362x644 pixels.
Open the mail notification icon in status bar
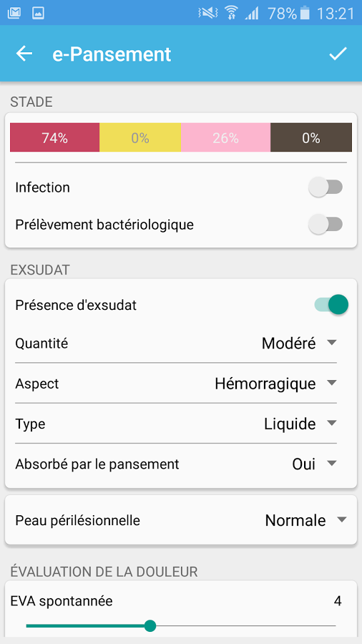coord(14,13)
